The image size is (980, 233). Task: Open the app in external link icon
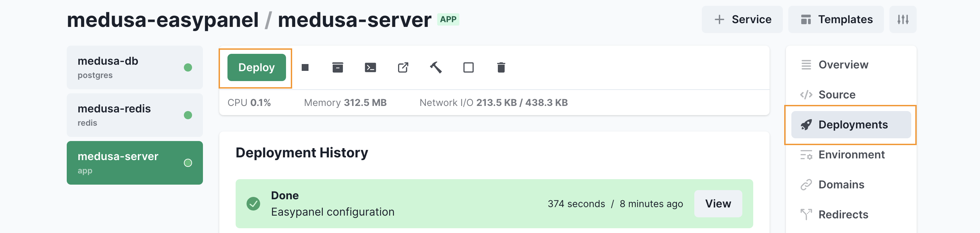(x=403, y=67)
